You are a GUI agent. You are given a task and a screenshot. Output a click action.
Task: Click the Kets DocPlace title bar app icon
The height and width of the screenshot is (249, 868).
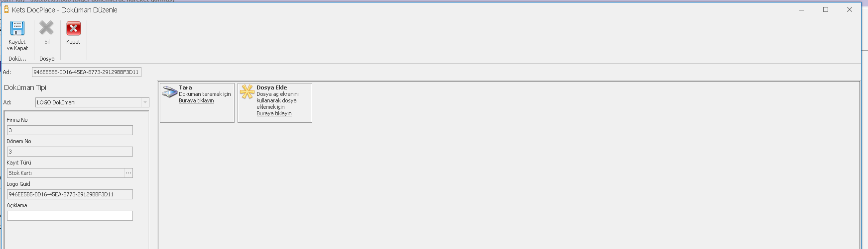tap(6, 9)
